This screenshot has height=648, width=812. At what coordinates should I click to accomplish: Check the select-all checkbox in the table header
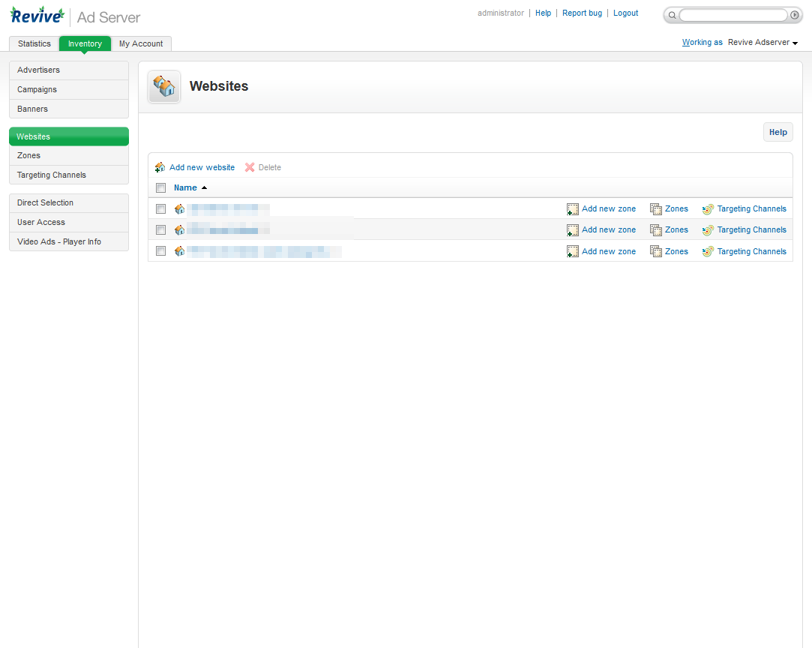(x=160, y=187)
